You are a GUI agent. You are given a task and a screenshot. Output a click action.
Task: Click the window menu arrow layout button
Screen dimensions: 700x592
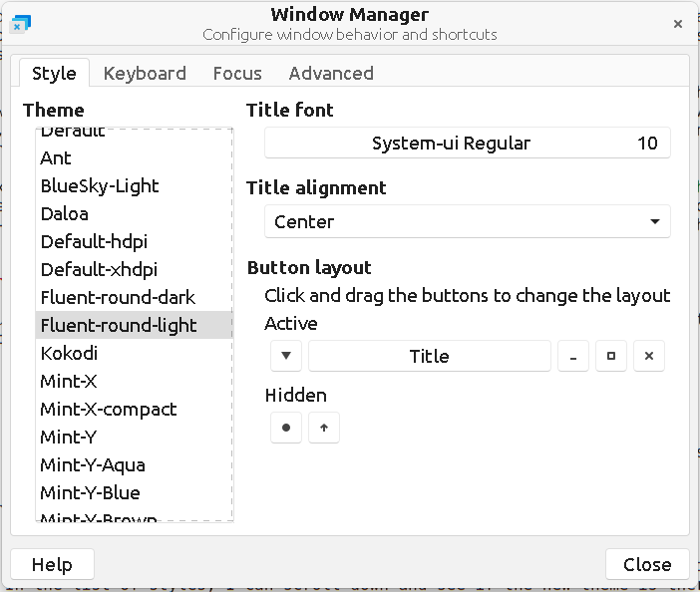coord(285,356)
